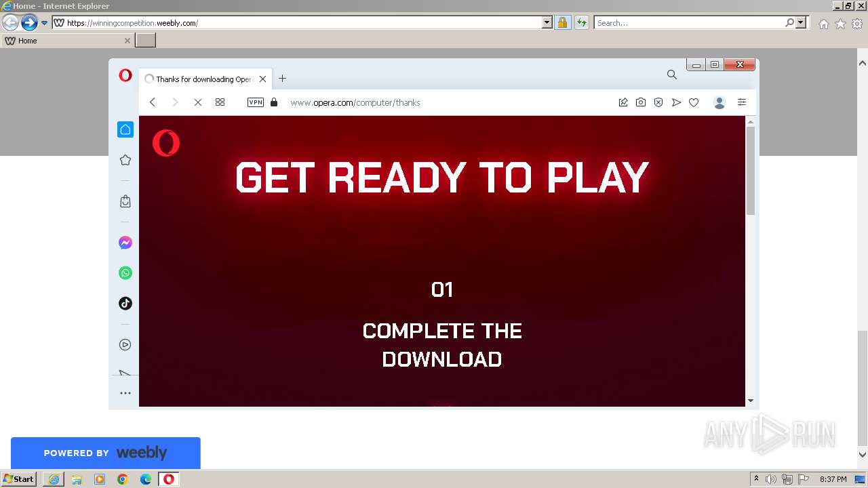Open Windows Start menu
The height and width of the screenshot is (488, 868).
18,479
